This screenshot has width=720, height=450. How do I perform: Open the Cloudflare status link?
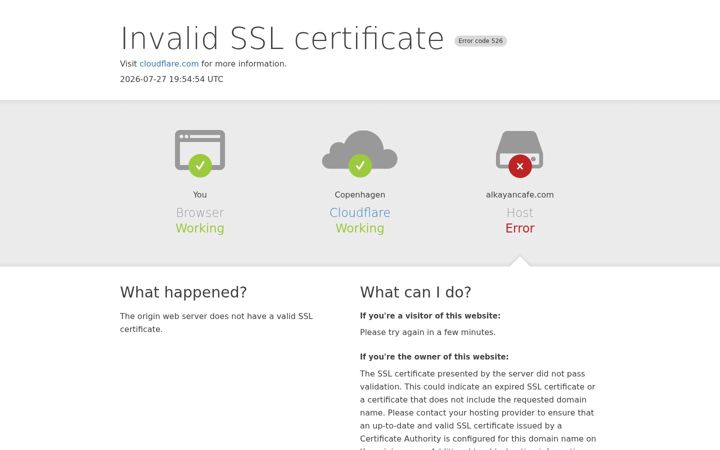click(360, 213)
